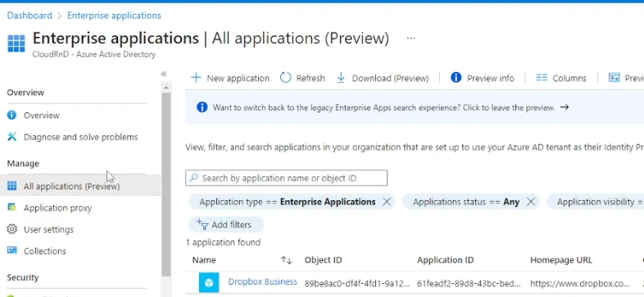Click the search by application name field
This screenshot has height=297, width=644.
(x=286, y=178)
